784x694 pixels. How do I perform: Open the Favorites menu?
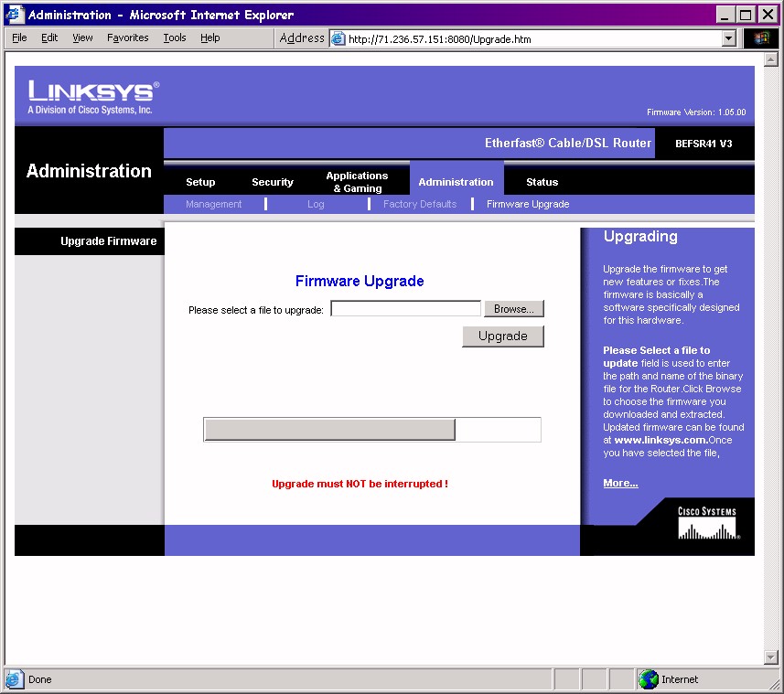127,37
